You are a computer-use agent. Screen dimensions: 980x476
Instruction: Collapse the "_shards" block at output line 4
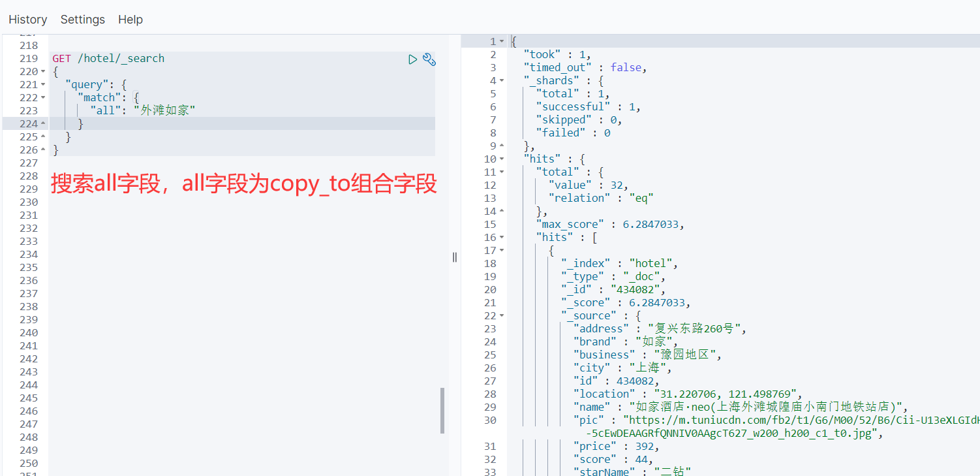click(502, 81)
